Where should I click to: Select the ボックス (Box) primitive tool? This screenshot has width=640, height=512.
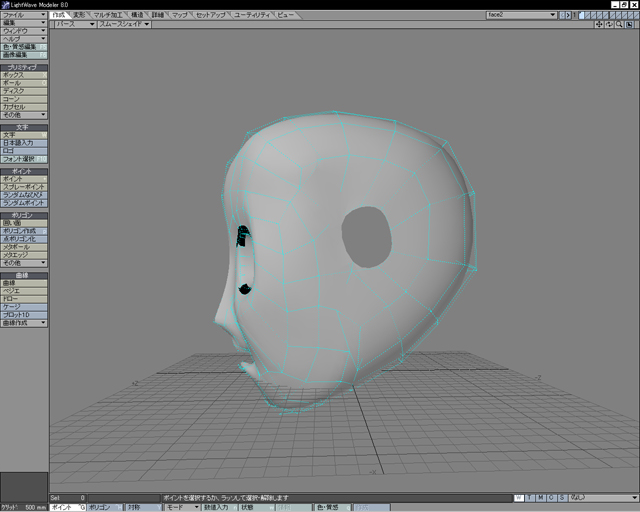click(23, 75)
